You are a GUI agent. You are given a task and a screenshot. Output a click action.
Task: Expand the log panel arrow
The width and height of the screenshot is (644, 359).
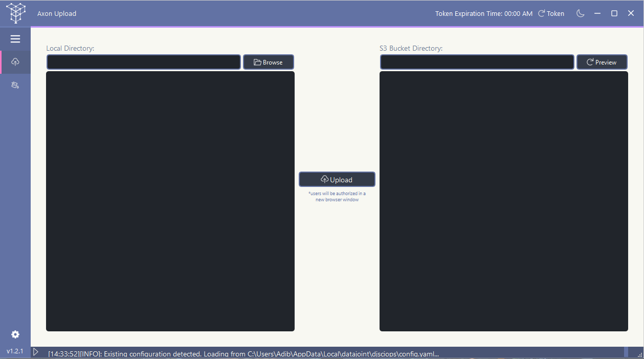point(36,352)
